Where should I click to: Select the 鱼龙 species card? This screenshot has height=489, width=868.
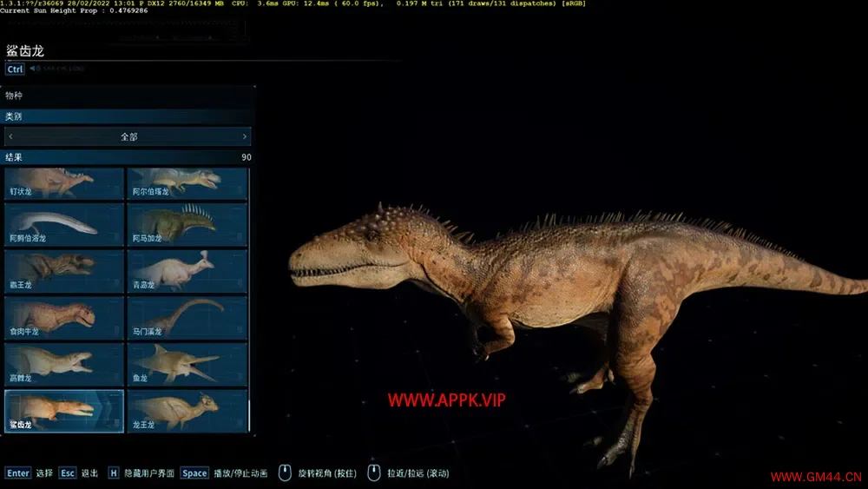pos(187,365)
